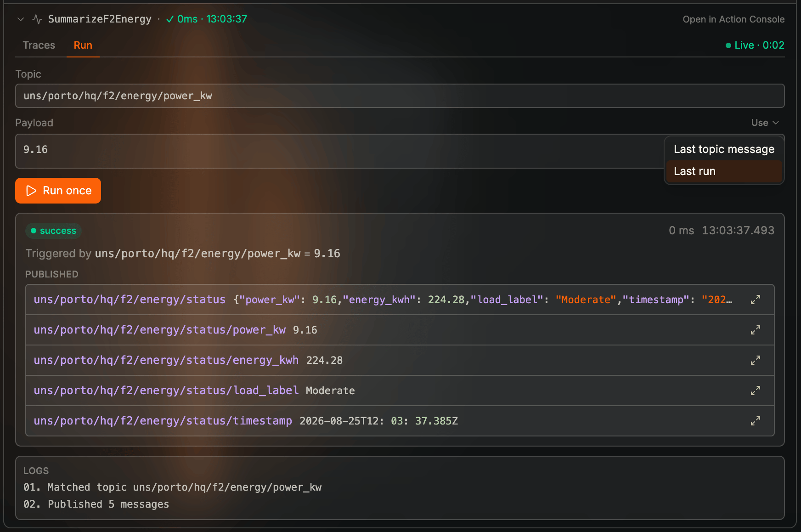Click the run time 13:03:37.493

(x=738, y=231)
